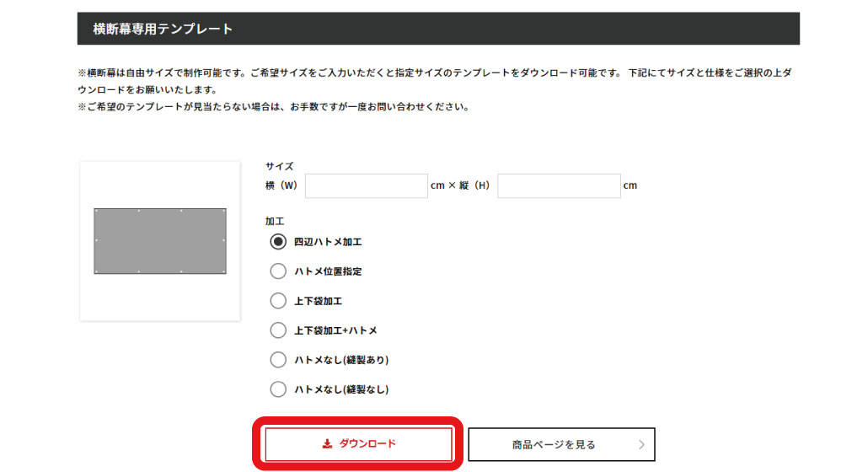Viewport: 868px width, 472px height.
Task: Click the chevron arrow on 商品ページを見る
Action: point(641,444)
